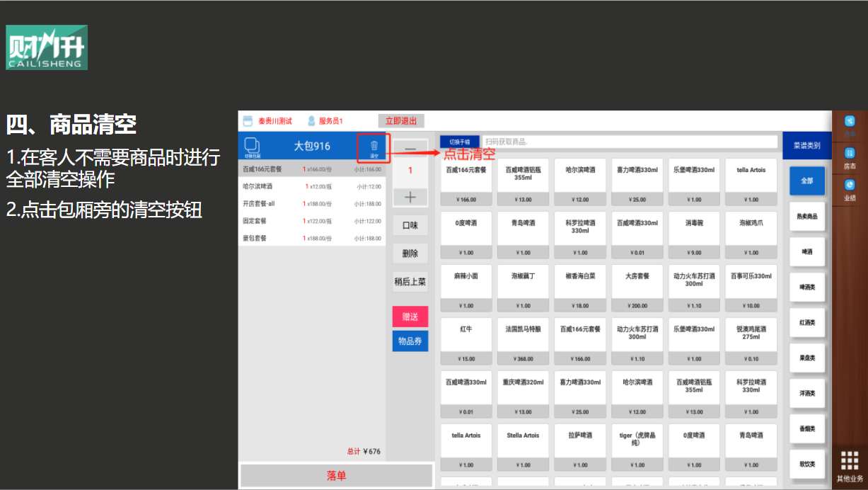Add 拉萨啤酒 product card
Viewport: 868px width, 490px height.
click(581, 448)
